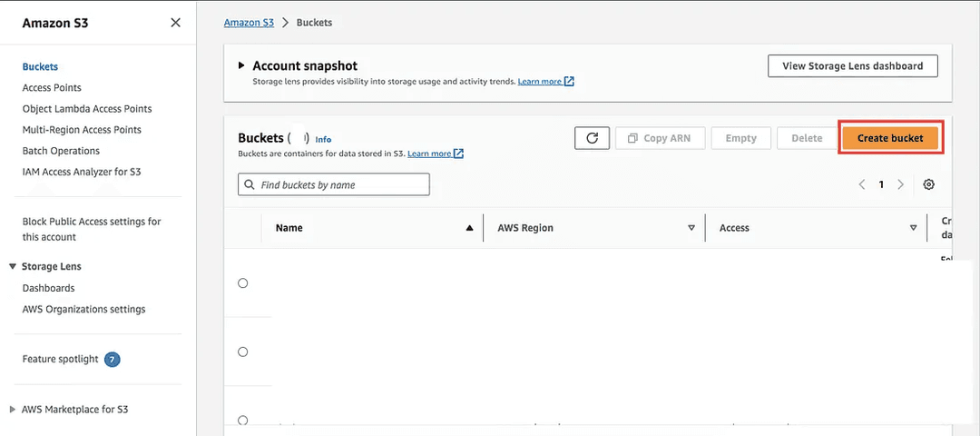980x436 pixels.
Task: Click Learn more link under Account snapshot
Action: (x=545, y=82)
